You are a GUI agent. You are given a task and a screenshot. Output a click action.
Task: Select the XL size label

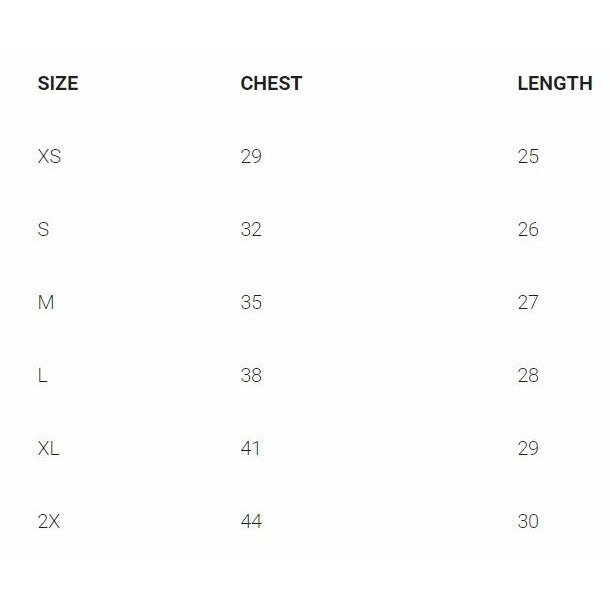(48, 449)
